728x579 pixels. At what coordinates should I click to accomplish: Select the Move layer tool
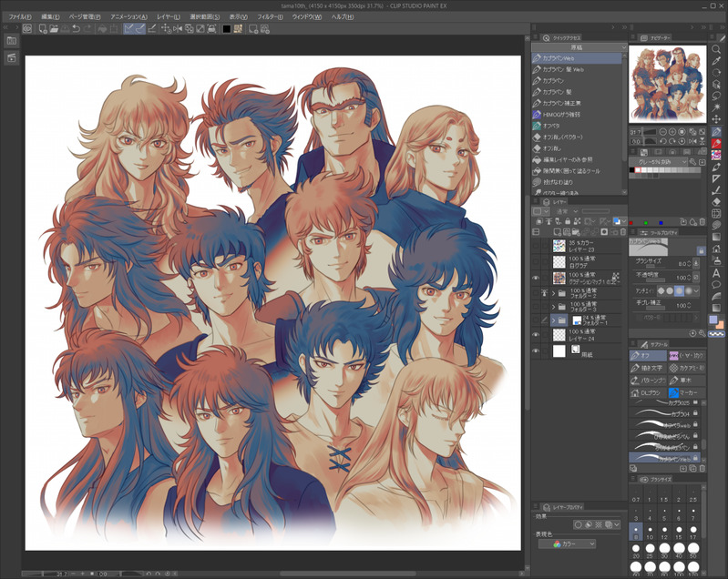tap(716, 119)
